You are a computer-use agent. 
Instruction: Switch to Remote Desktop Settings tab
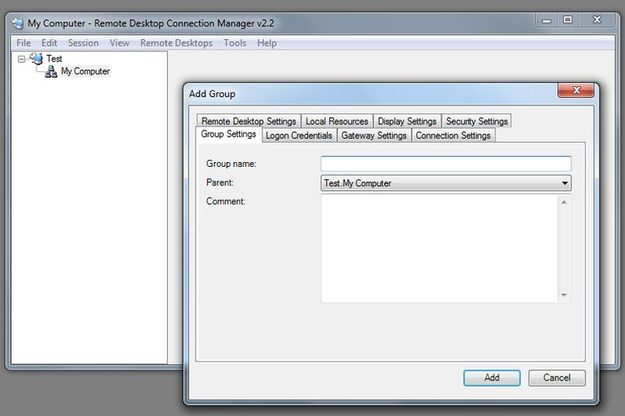click(x=248, y=121)
